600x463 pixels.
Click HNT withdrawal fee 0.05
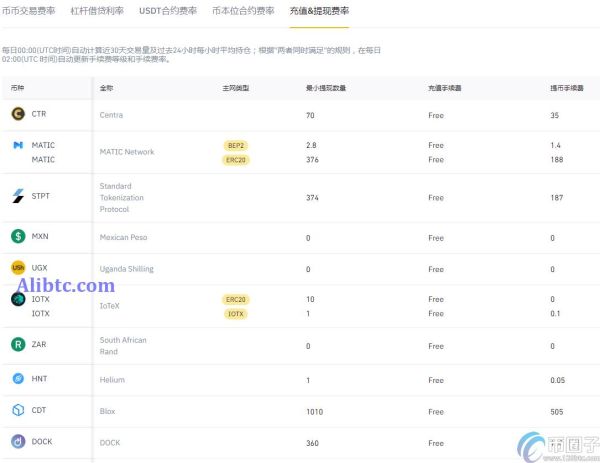click(558, 380)
